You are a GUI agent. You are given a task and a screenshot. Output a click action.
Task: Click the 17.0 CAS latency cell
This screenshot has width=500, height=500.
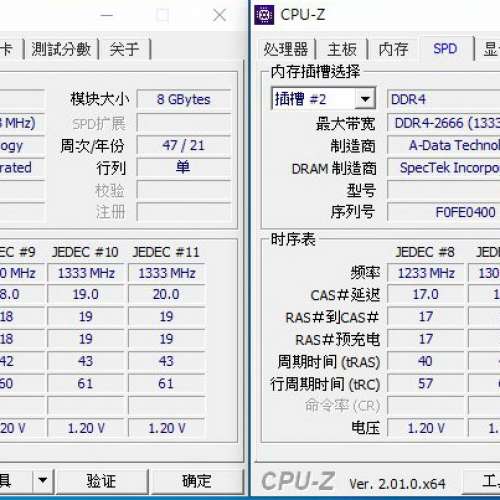click(x=426, y=295)
